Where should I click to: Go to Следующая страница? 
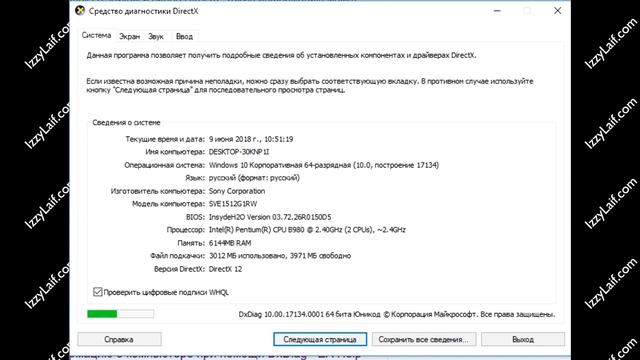pos(320,339)
